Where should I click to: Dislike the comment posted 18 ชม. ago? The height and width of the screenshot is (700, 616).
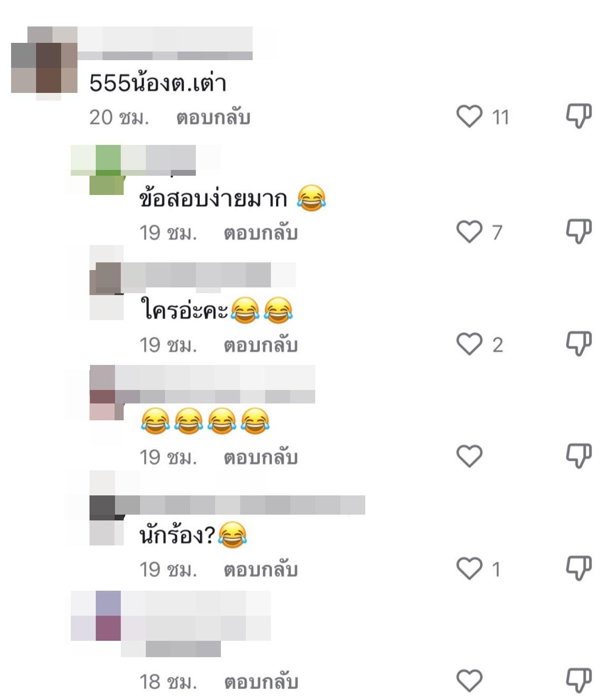[x=578, y=680]
